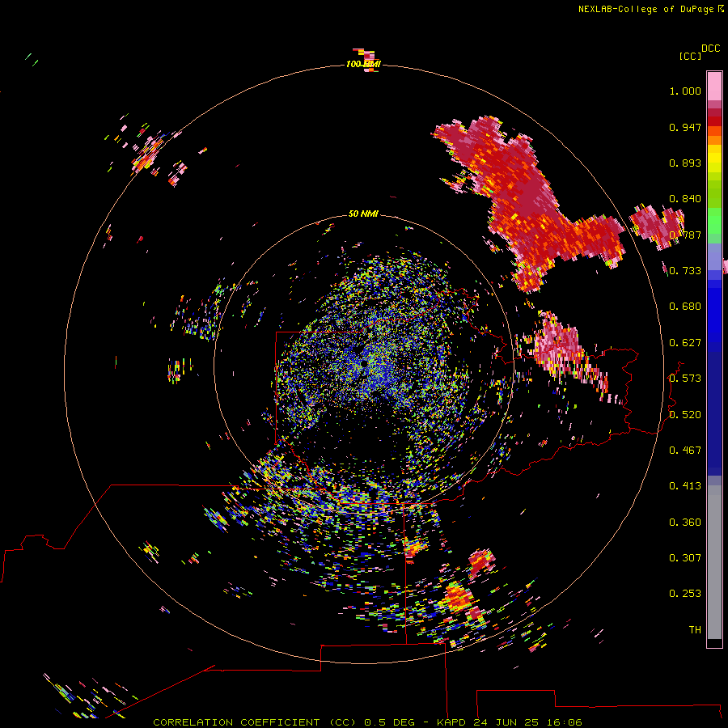Select the 0.627 legend value
Screen dimensions: 728x728
click(685, 343)
